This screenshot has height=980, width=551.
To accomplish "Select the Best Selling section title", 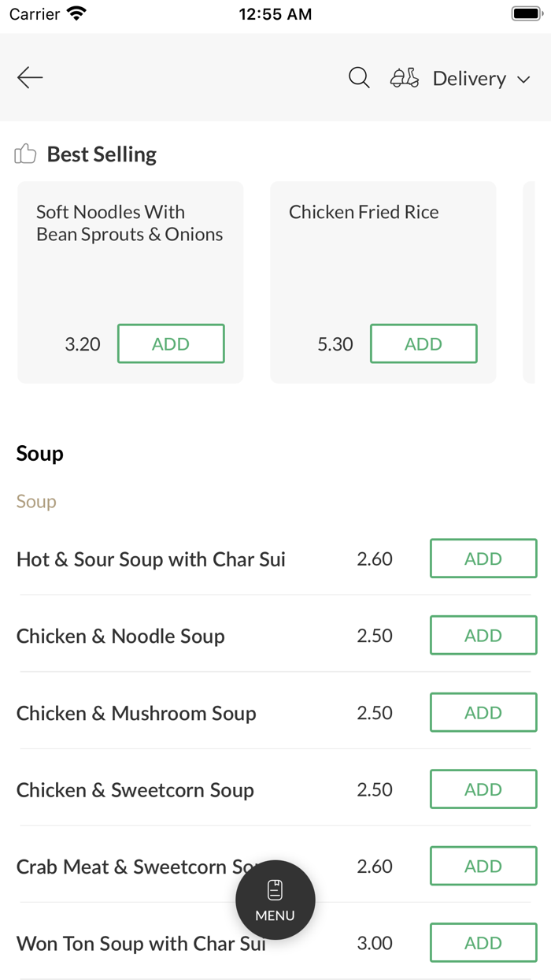I will click(101, 154).
